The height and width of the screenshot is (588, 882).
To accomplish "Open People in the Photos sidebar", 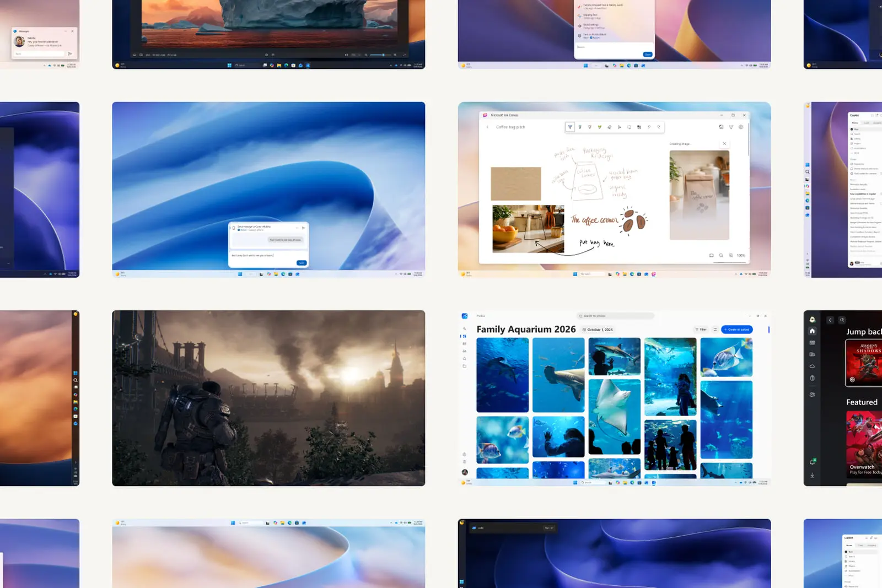I will point(464,351).
